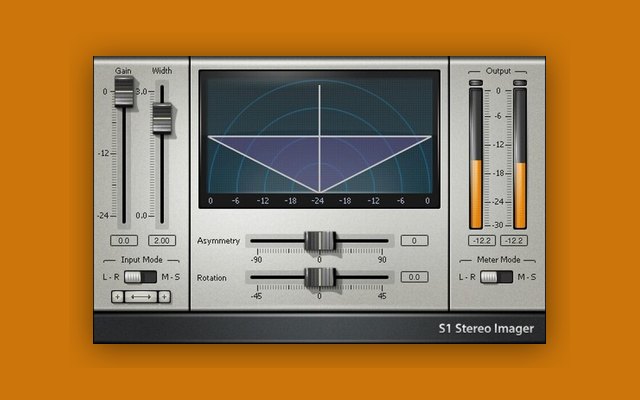Screen dimensions: 640x400
Task: Click the Gain value field showing 0.0
Action: pyautogui.click(x=124, y=240)
